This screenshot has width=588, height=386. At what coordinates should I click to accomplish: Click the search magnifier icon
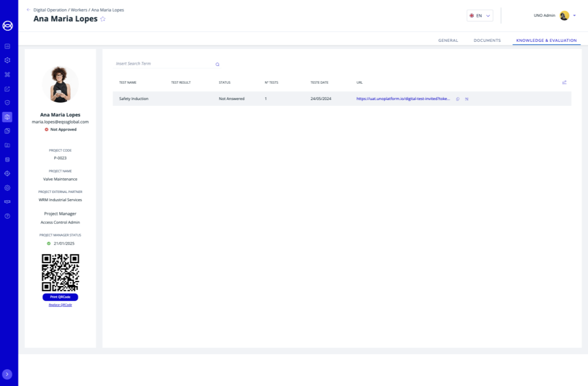click(x=217, y=64)
